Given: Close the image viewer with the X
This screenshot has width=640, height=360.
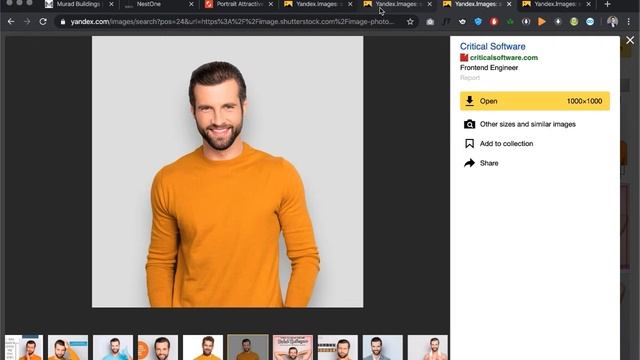Looking at the screenshot, I should click(x=630, y=40).
